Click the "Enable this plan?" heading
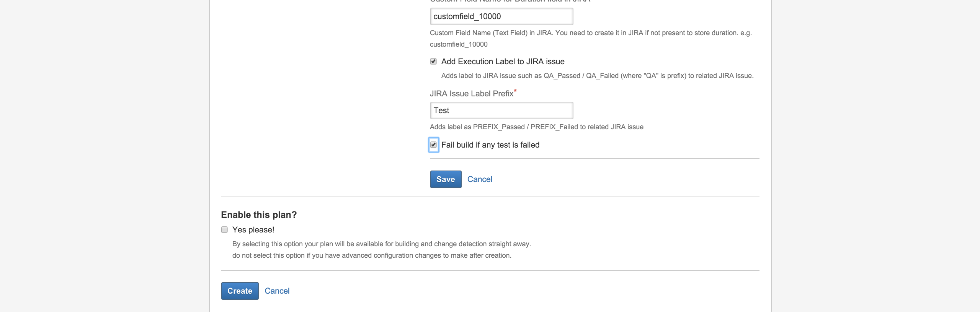This screenshot has height=312, width=980. coord(259,215)
